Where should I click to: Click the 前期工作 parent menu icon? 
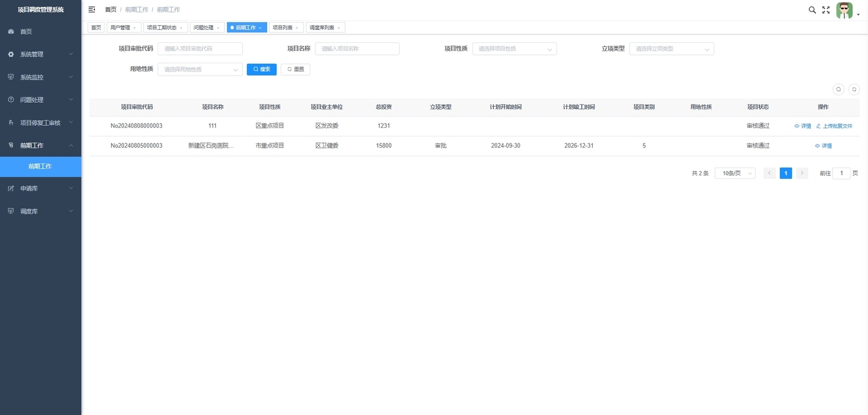tap(11, 145)
